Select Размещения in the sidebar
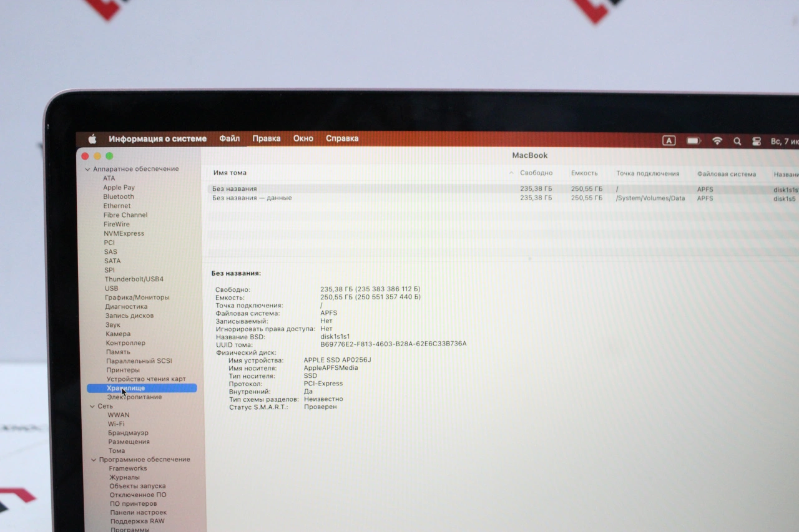Screen dimensions: 799x532 (129, 442)
